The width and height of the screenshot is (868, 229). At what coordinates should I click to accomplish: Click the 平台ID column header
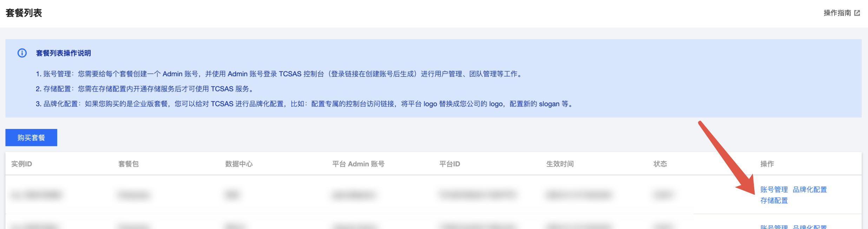pyautogui.click(x=449, y=164)
